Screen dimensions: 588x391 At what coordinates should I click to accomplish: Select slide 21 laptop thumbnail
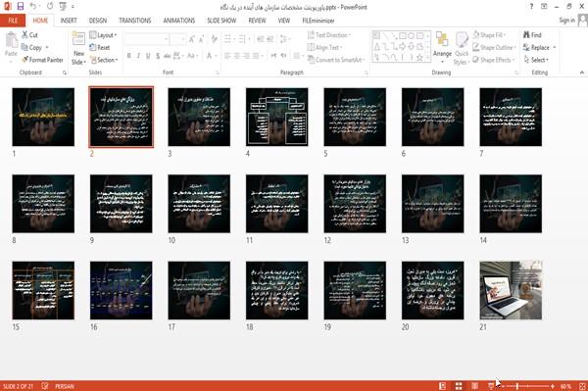coord(511,290)
